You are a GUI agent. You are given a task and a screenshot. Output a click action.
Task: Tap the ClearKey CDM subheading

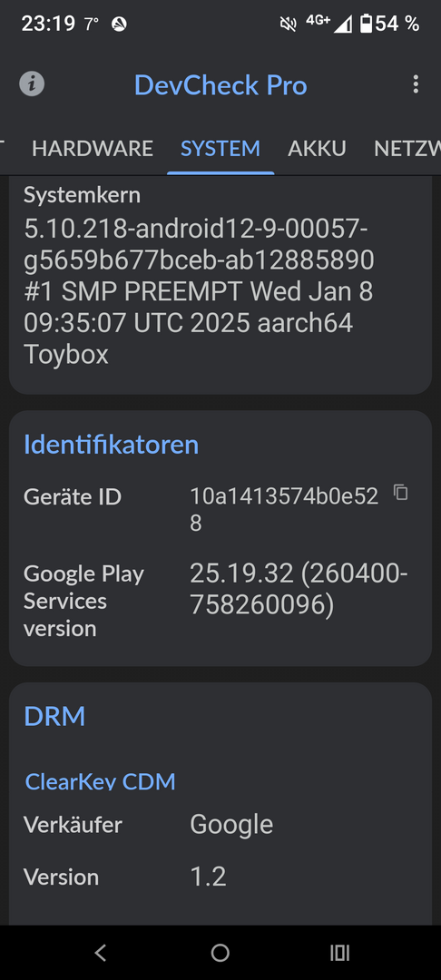click(100, 781)
